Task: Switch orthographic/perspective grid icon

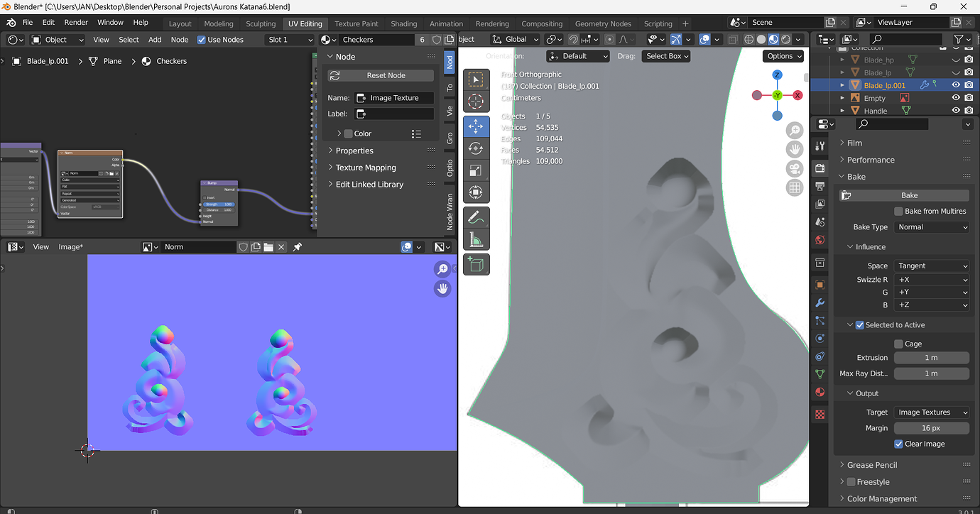Action: pyautogui.click(x=794, y=188)
